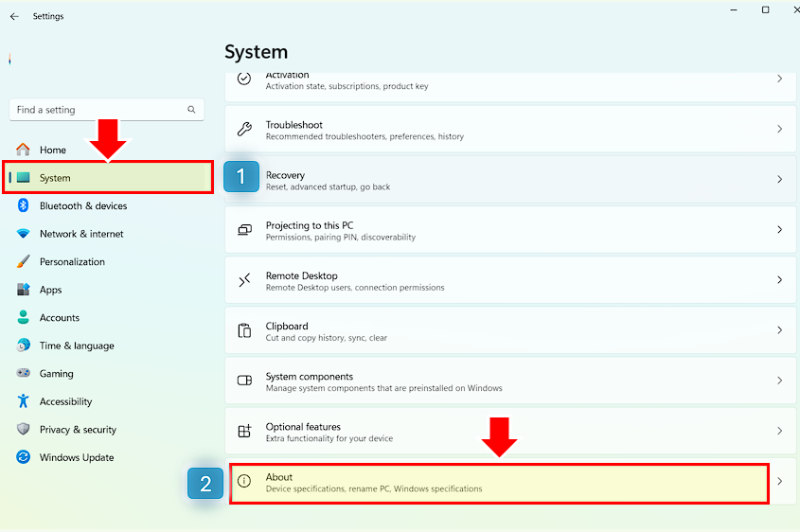Expand the Optional features chevron
The image size is (800, 532).
pyautogui.click(x=779, y=431)
